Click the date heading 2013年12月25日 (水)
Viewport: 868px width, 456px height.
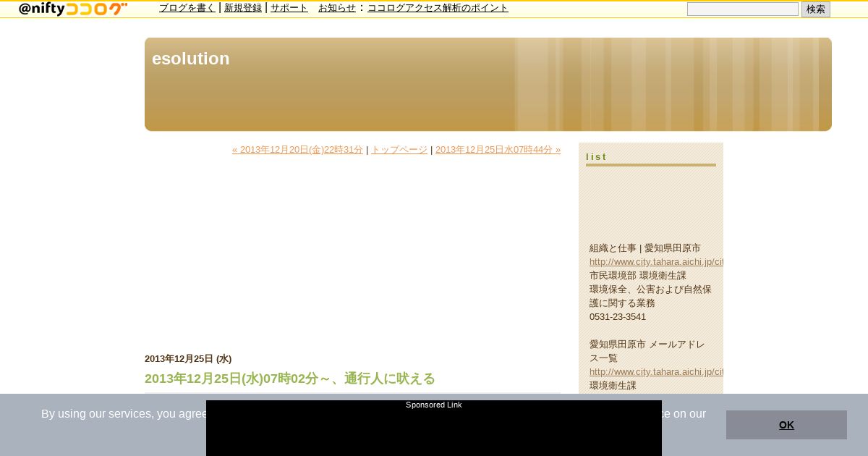(x=188, y=359)
